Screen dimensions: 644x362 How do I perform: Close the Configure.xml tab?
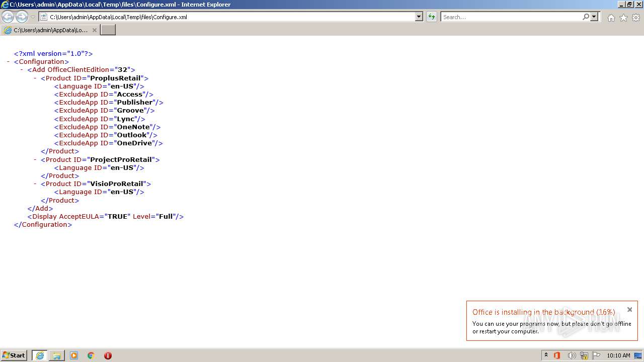tap(94, 30)
